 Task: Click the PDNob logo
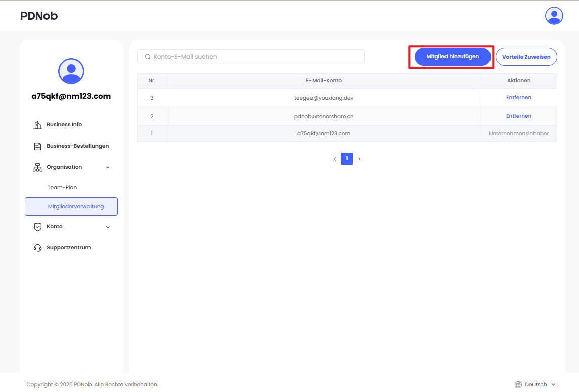coord(39,16)
